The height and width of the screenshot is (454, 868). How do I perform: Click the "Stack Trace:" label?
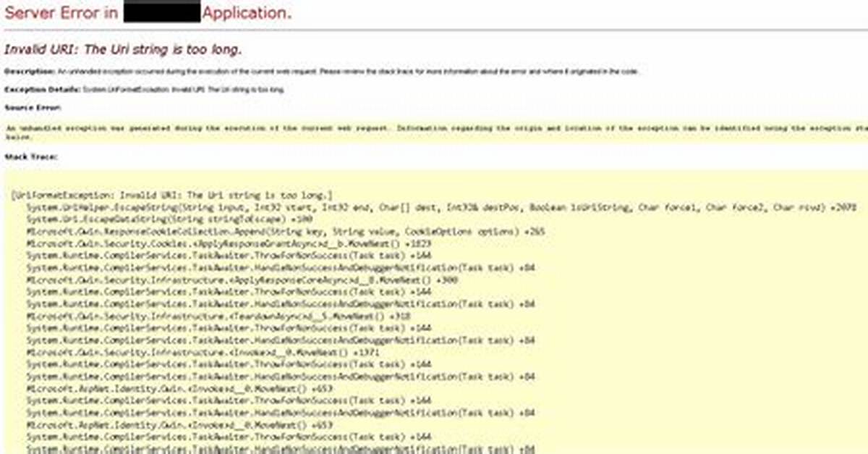30,156
